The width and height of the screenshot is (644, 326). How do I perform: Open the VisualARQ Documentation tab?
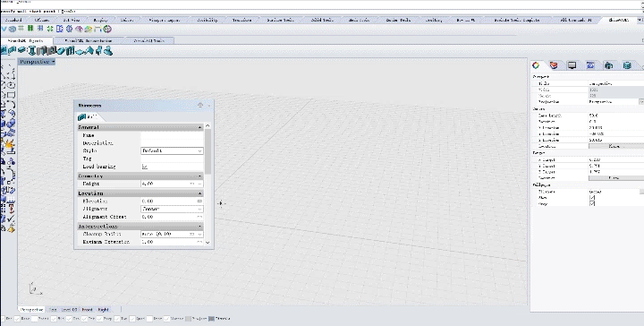click(x=89, y=40)
